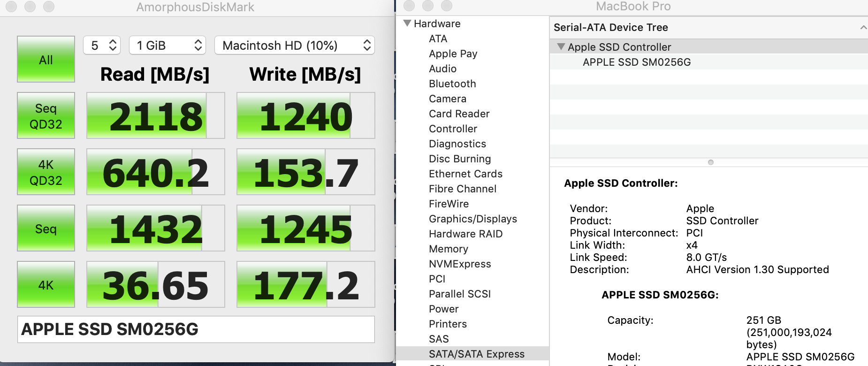Click the Link Width value x4
The width and height of the screenshot is (868, 366).
tap(692, 245)
